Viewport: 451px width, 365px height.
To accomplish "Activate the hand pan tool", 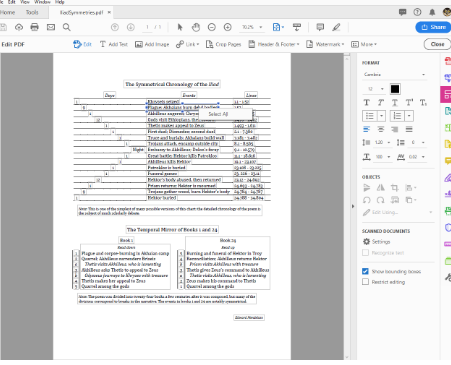I will [196, 27].
